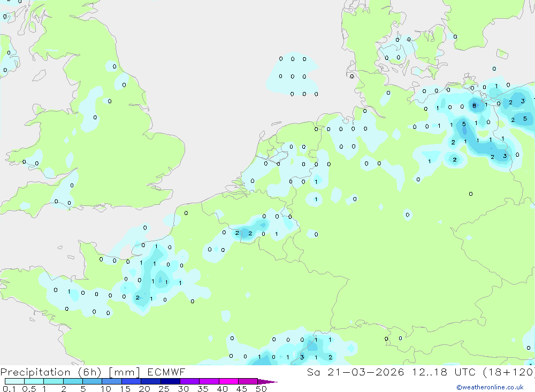
Task: Click the 45–50 mm legend color box
Action: coord(248,381)
